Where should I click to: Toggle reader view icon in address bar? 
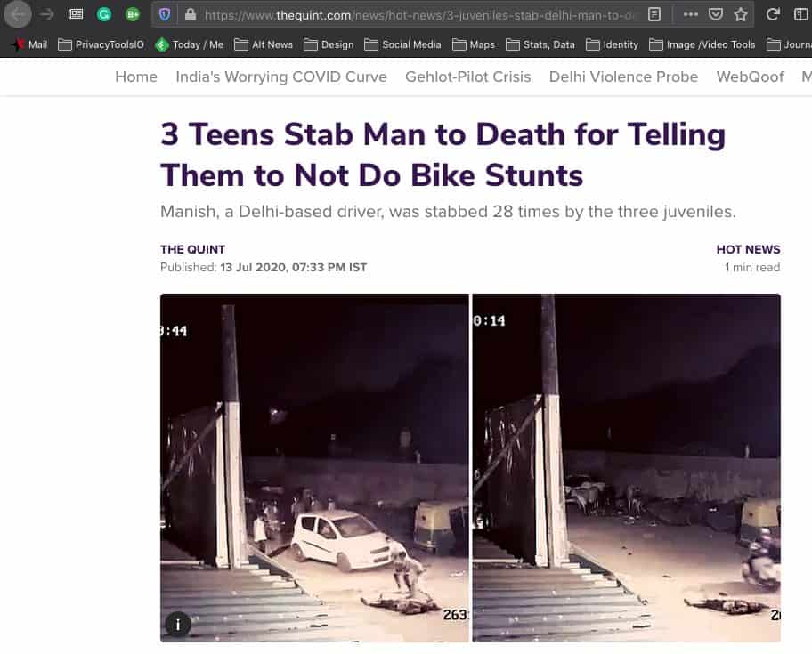(654, 14)
